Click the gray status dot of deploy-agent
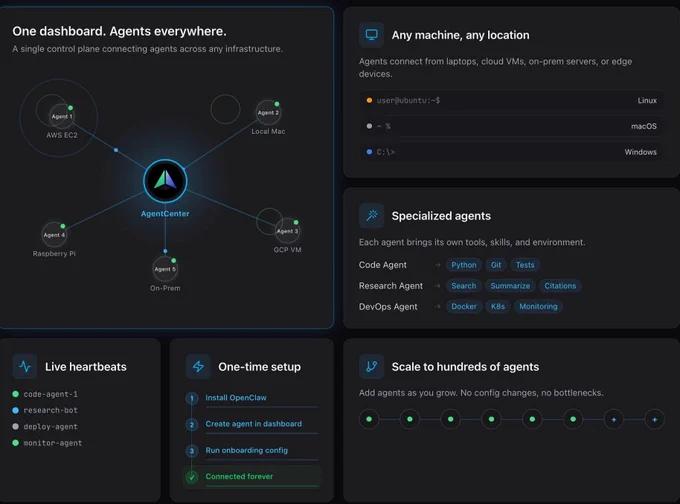Screen dimensions: 680x504 point(16,426)
